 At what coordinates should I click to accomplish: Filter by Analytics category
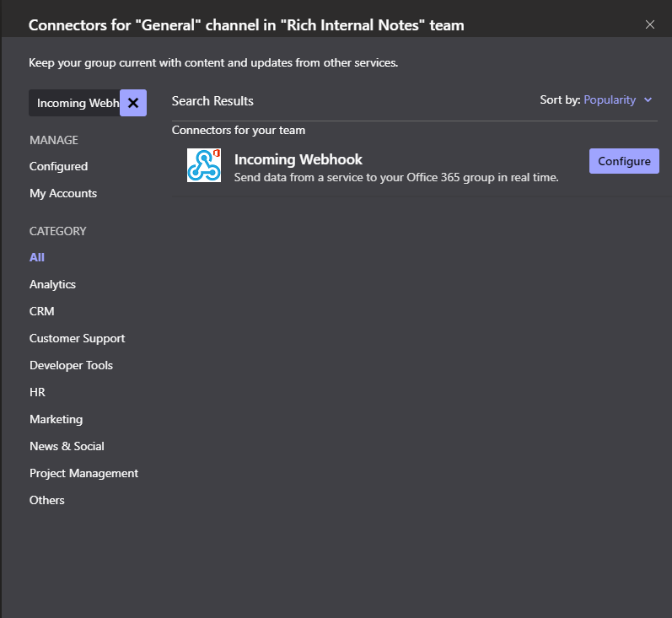53,284
